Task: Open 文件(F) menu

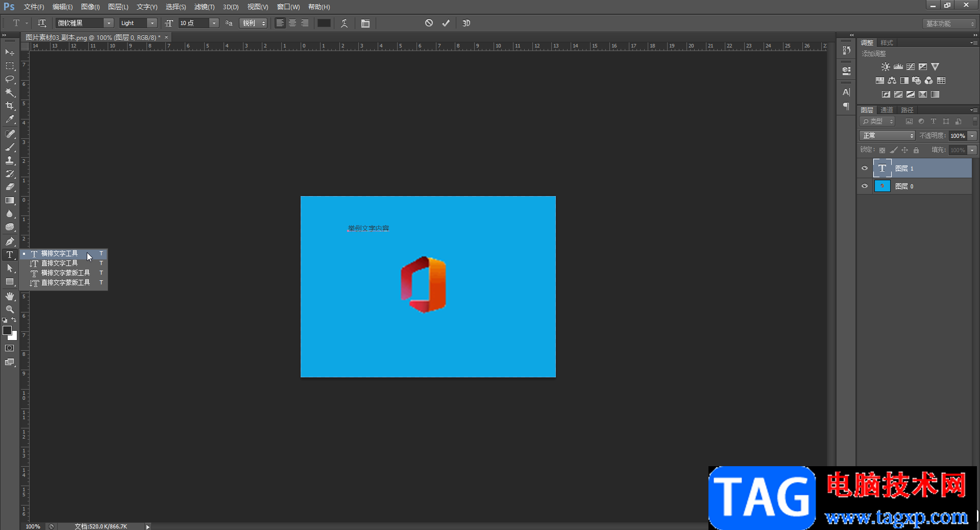Action: point(34,7)
